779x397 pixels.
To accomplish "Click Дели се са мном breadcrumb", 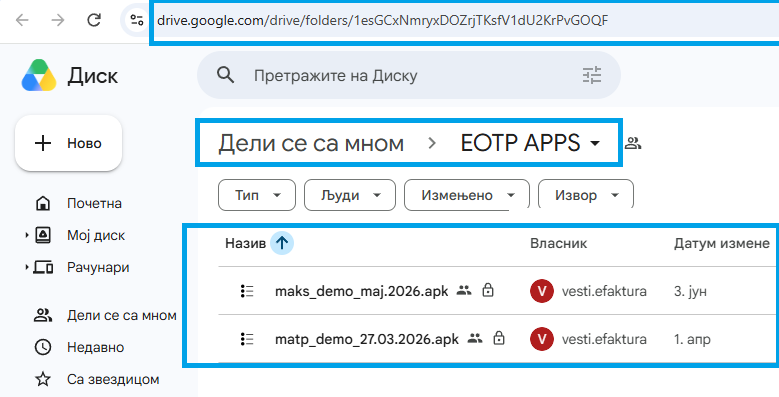I will [311, 143].
